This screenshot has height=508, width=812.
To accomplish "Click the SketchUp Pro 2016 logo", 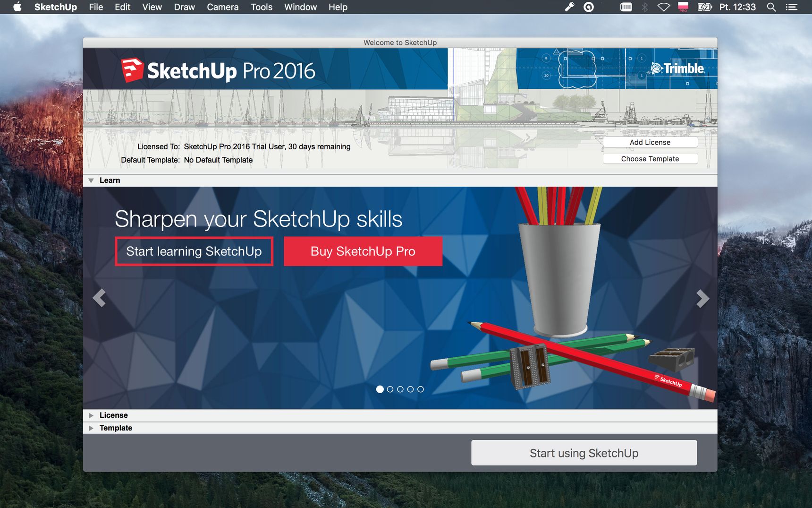I will (x=218, y=70).
